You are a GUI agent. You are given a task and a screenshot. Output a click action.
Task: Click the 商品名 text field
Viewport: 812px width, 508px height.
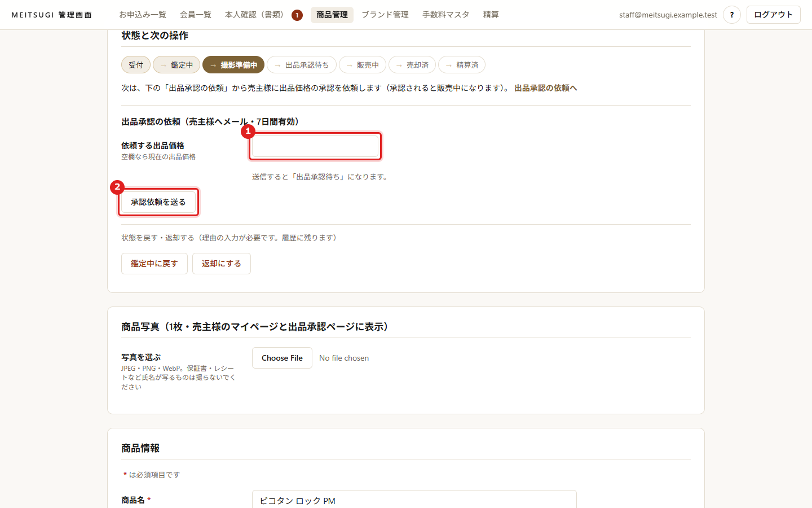pos(414,500)
